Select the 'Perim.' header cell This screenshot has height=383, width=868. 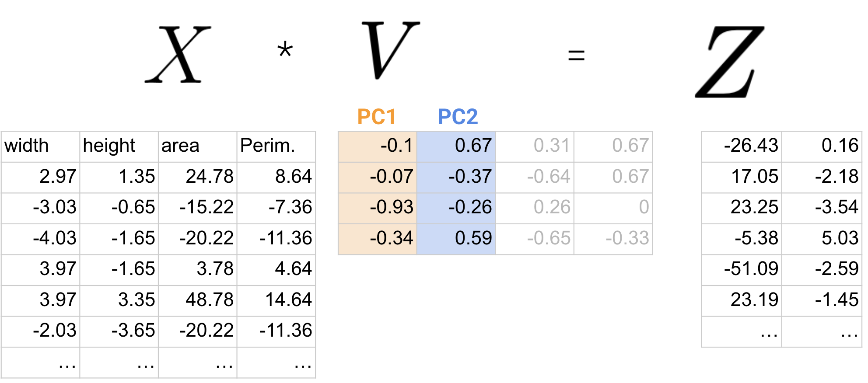coord(276,146)
